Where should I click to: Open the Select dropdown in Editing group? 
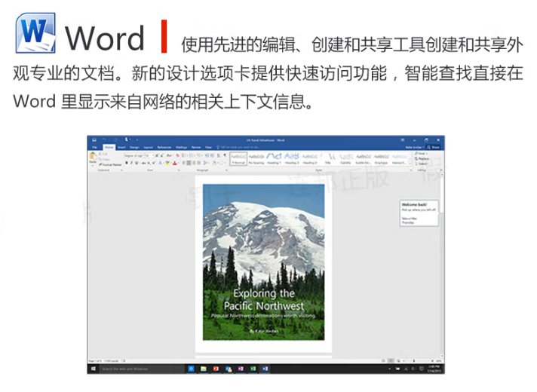click(423, 164)
